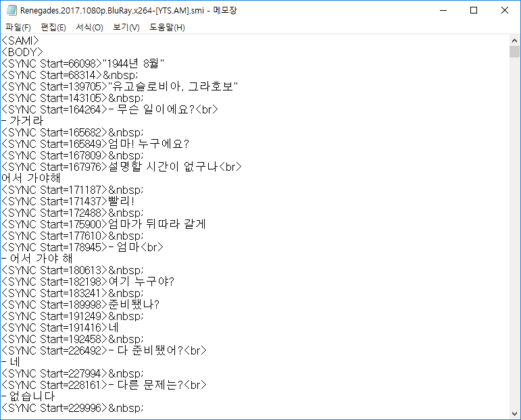
Task: Click the SYNC Start=192458 line
Action: point(72,339)
